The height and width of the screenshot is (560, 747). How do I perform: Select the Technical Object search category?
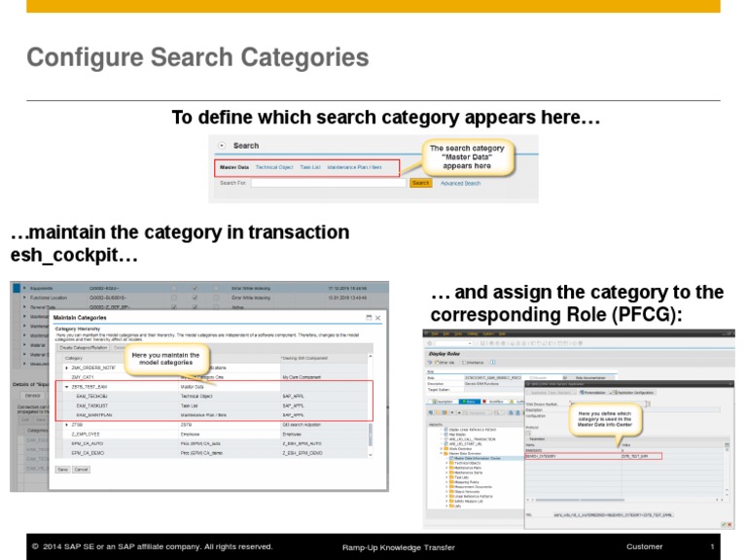click(274, 167)
